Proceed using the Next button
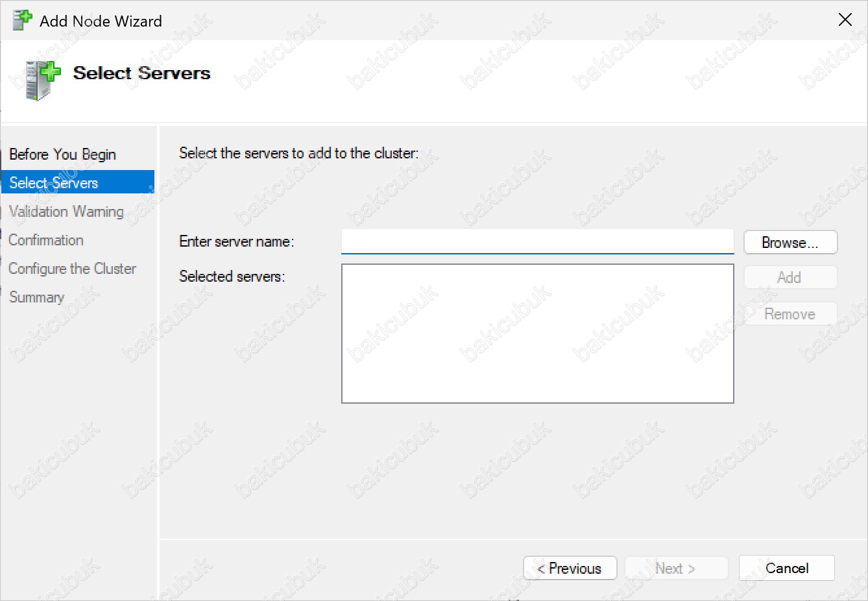The image size is (868, 601). pos(676,569)
